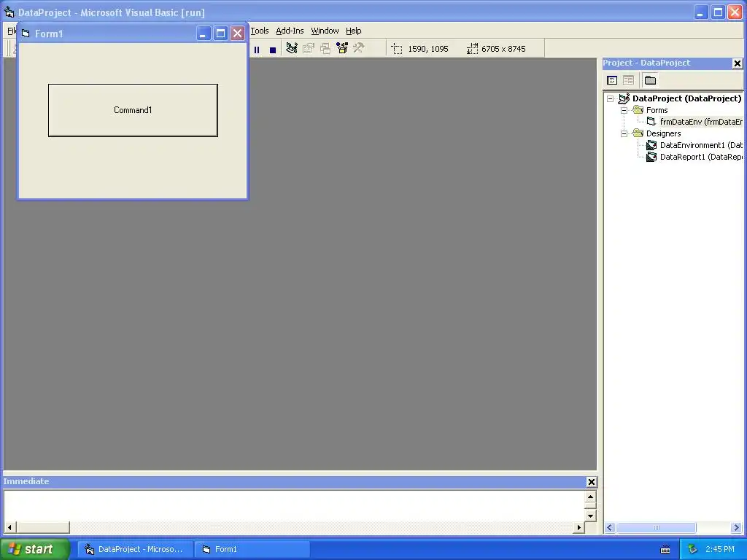Maximize the Form1 window
The width and height of the screenshot is (747, 560).
pos(220,34)
